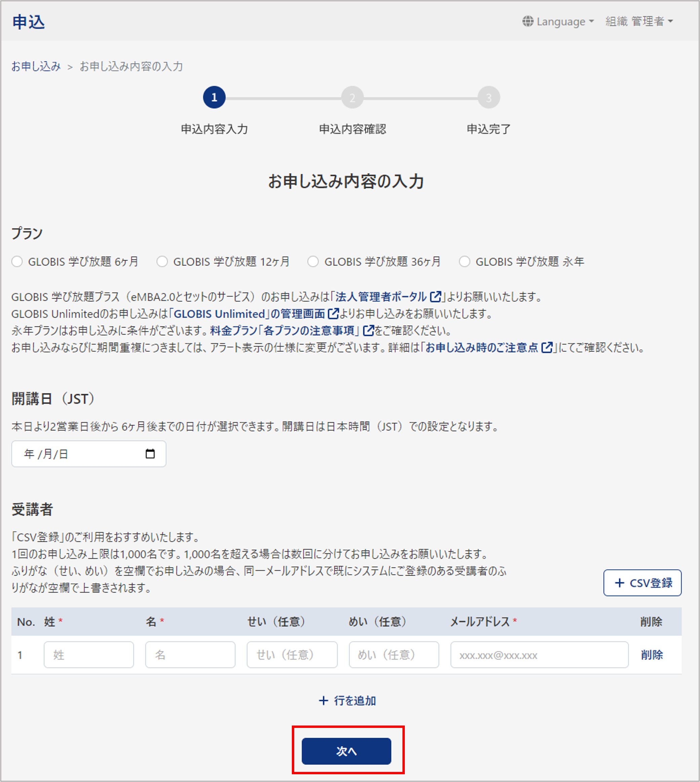
Task: Open the calendar picker icon in date field
Action: [x=150, y=454]
